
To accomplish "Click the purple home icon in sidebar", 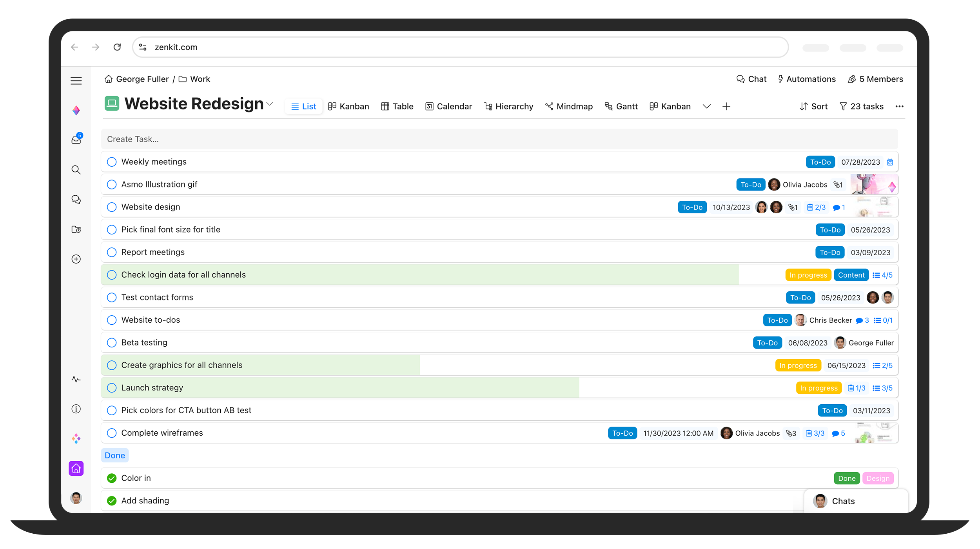I will [x=76, y=468].
